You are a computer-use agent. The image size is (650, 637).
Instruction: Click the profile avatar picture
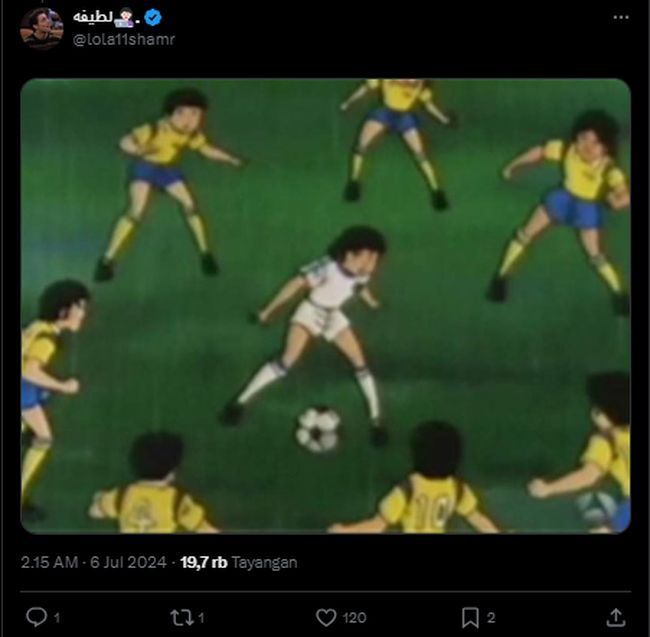(x=41, y=28)
